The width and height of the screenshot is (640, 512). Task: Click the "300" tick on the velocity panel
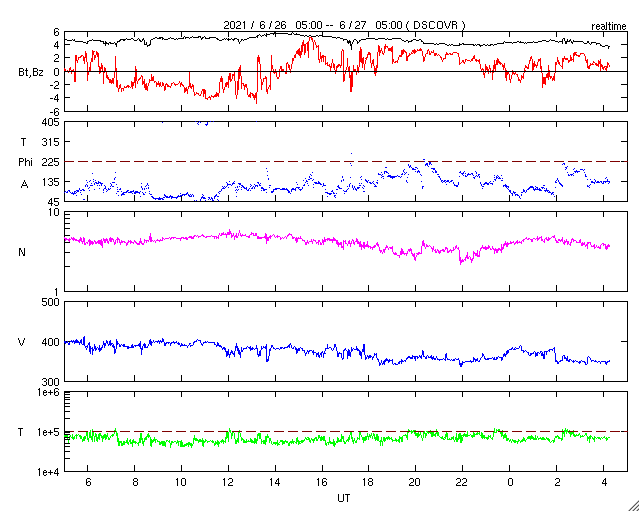point(51,382)
